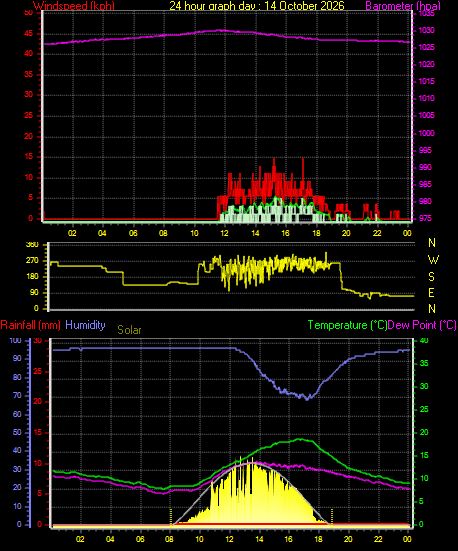Select humidity axis value 80
This screenshot has width=458, height=551.
[x=17, y=377]
